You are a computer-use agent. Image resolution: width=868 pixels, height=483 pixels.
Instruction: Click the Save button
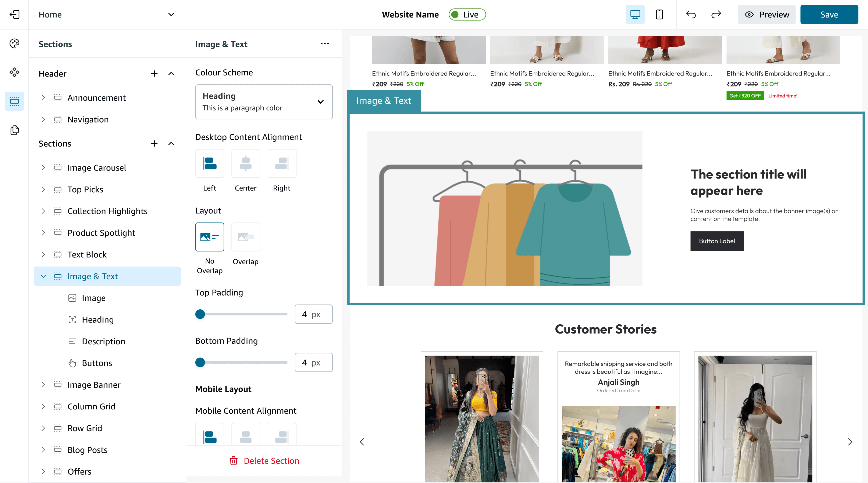coord(829,14)
